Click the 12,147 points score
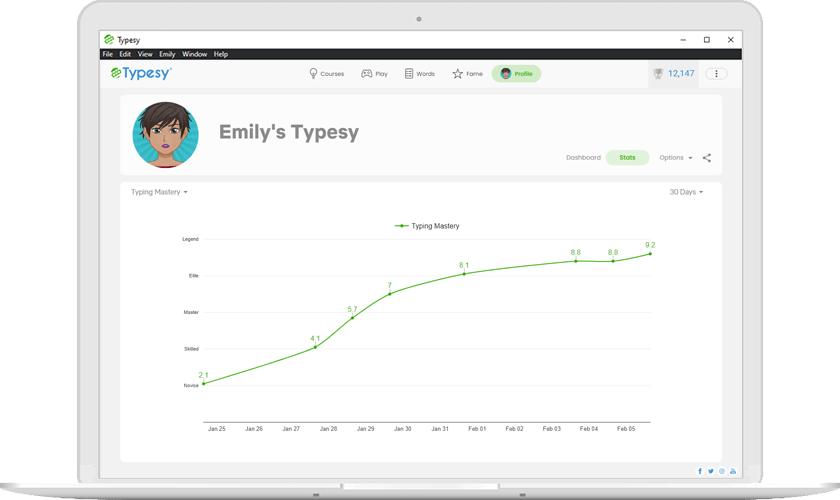The image size is (840, 500). coord(681,73)
